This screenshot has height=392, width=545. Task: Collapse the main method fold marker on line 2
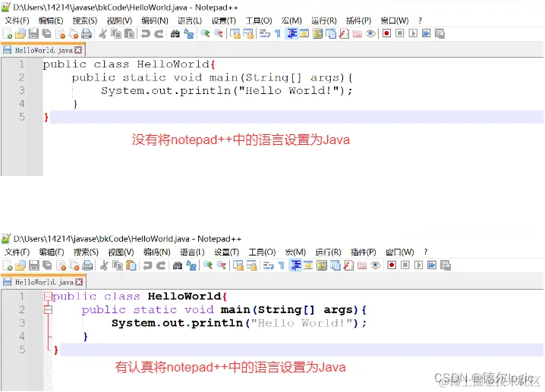click(x=48, y=309)
